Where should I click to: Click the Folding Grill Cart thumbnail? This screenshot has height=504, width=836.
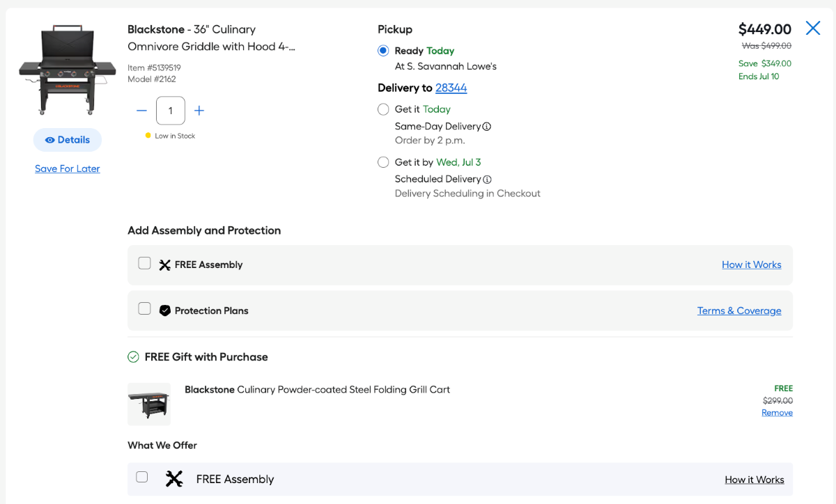click(149, 404)
